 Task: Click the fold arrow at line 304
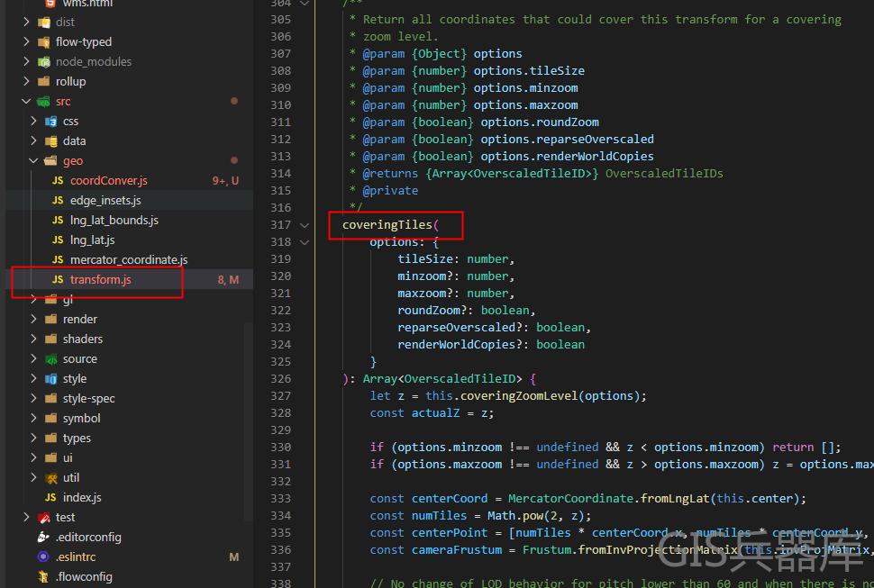pos(304,5)
